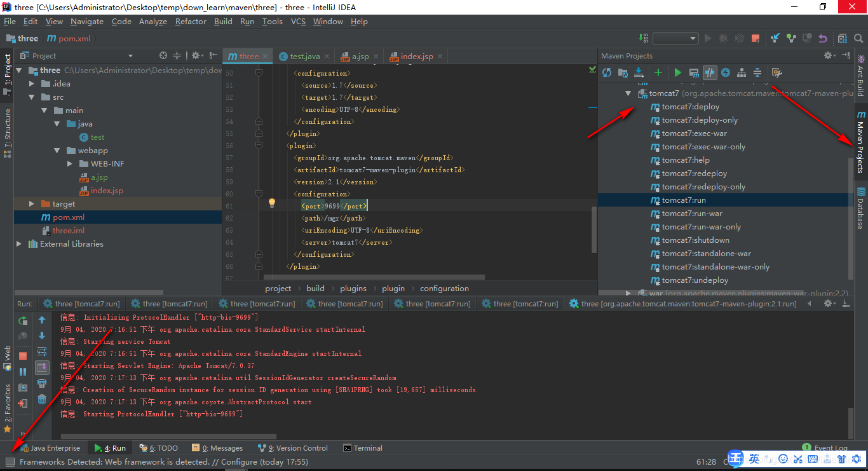Add Maven project with green plus
Image resolution: width=868 pixels, height=471 pixels.
point(658,72)
